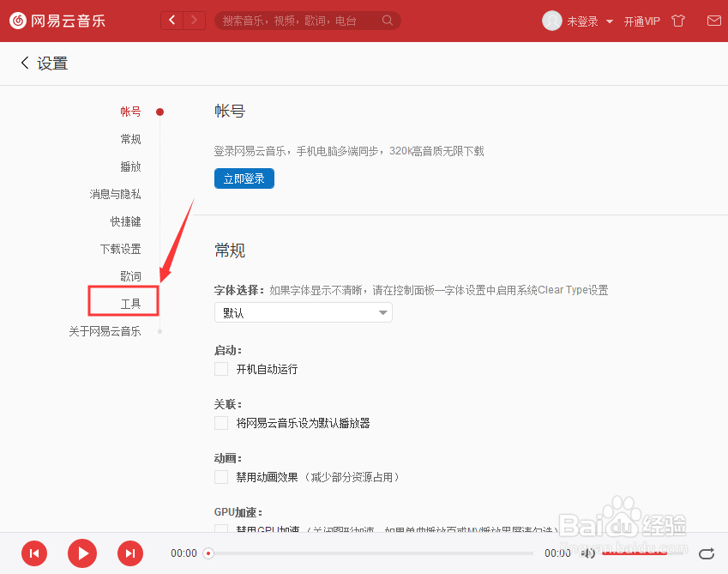The height and width of the screenshot is (574, 728).
Task: Check the 禁用动画效果 option
Action: tap(221, 476)
